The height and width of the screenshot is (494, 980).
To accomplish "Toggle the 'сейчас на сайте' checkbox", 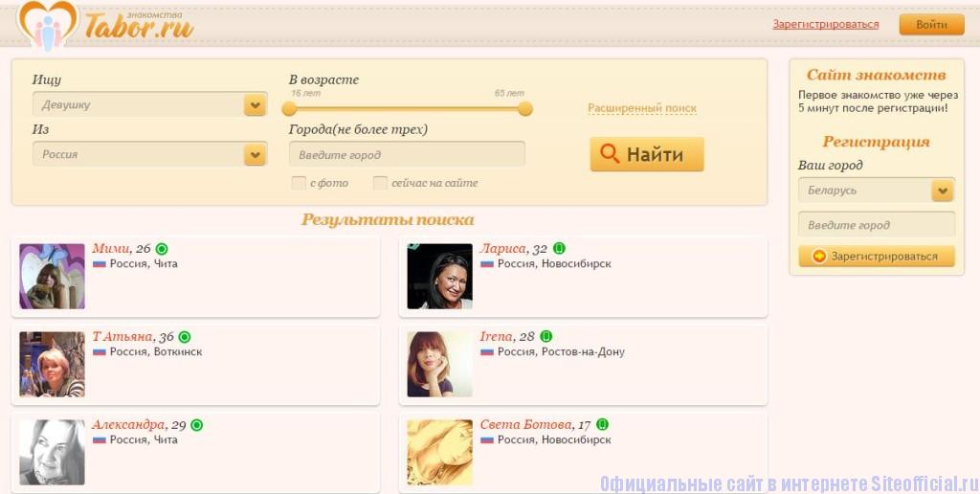I will point(380,183).
